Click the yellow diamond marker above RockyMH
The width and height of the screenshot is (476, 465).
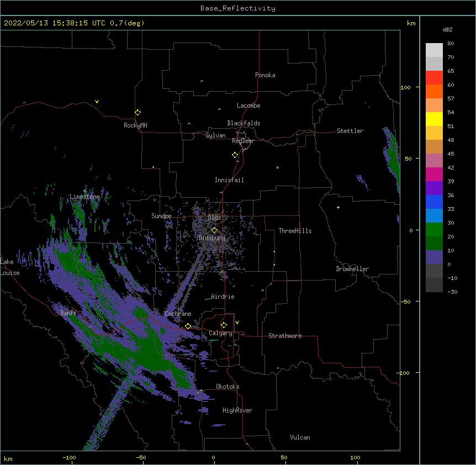pyautogui.click(x=138, y=113)
